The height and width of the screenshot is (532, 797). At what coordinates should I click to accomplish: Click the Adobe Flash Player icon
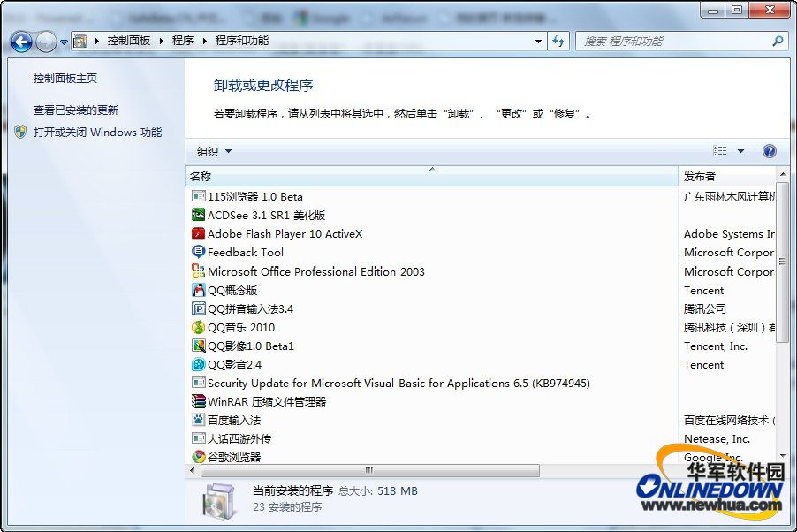tap(198, 233)
